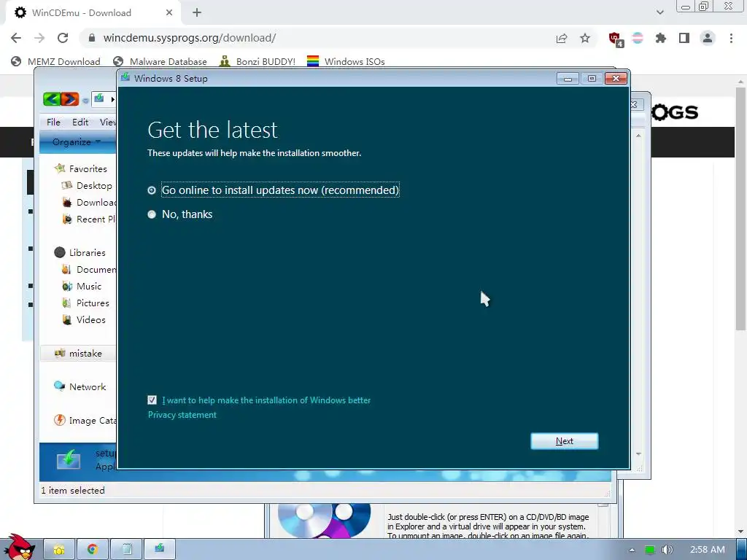This screenshot has width=747, height=560.
Task: Open the Privacy statement link
Action: tap(182, 415)
